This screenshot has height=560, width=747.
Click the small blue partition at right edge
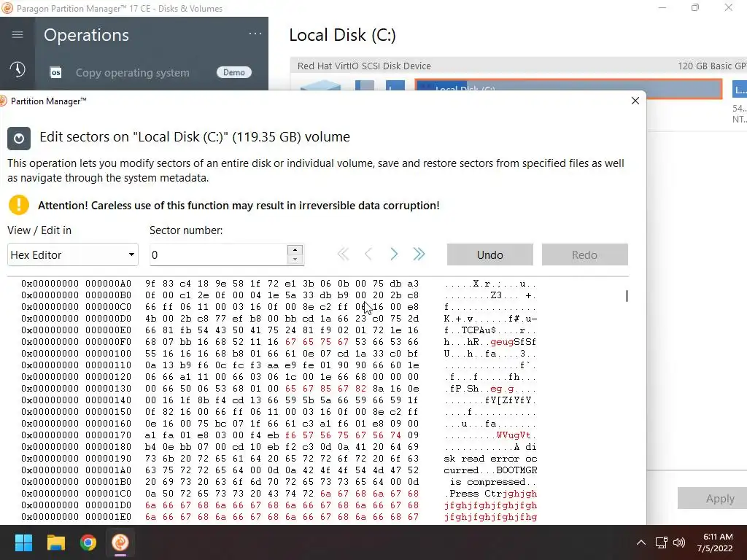click(x=740, y=89)
